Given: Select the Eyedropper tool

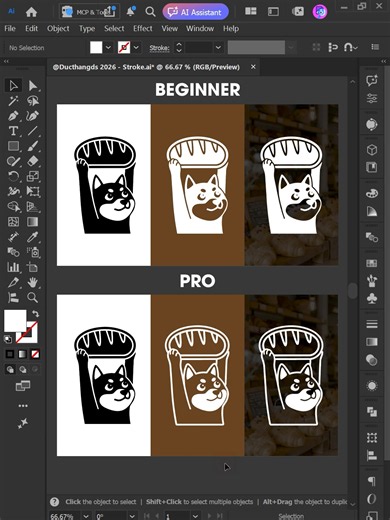Looking at the screenshot, I should point(33,237).
